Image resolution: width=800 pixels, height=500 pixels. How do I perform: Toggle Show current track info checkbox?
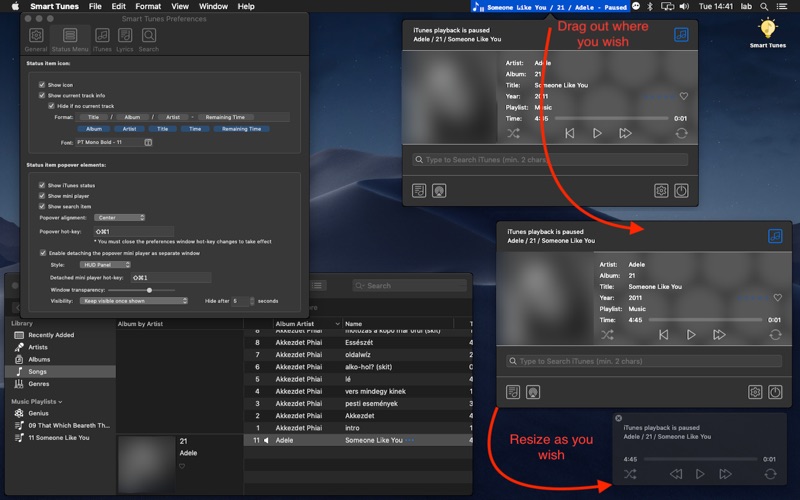click(x=42, y=95)
